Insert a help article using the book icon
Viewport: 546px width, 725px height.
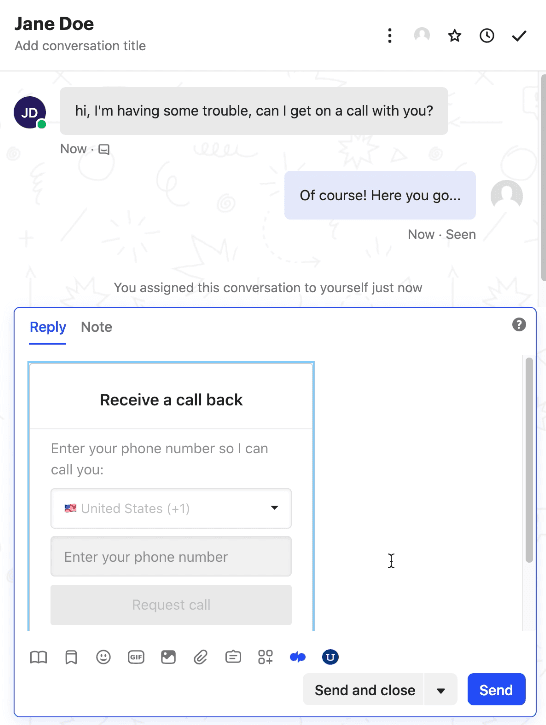click(38, 657)
